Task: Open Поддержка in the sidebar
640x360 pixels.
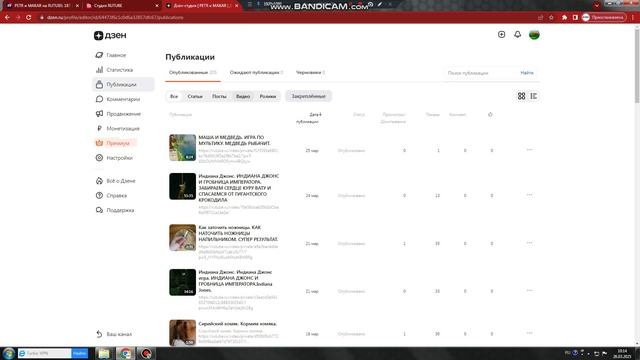Action: 115,210
